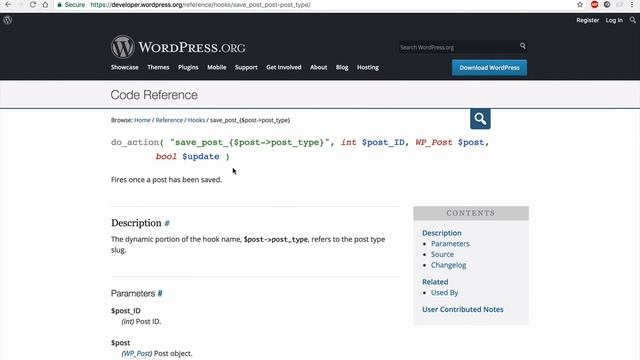The image size is (640, 360).
Task: Submit the header search magnifier icon
Action: [522, 46]
